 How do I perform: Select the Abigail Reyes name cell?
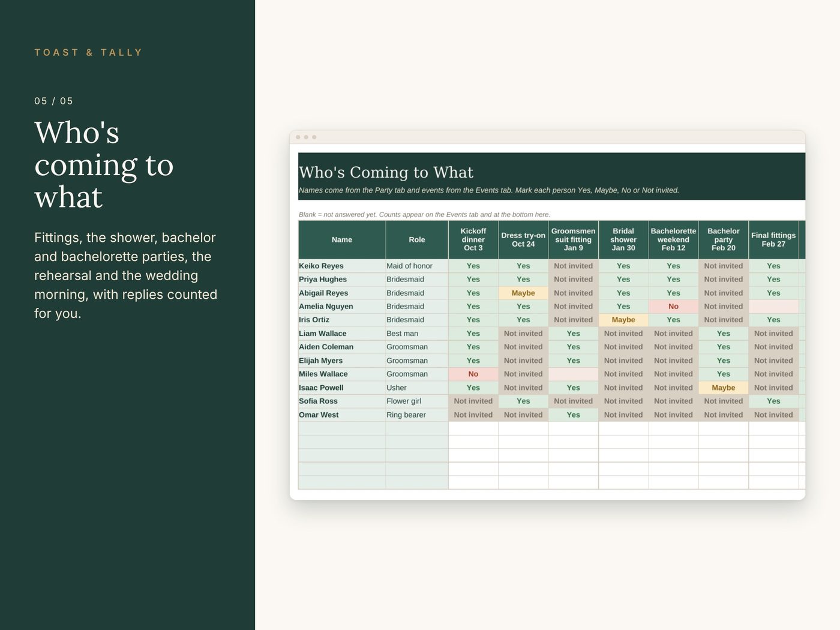pyautogui.click(x=342, y=293)
